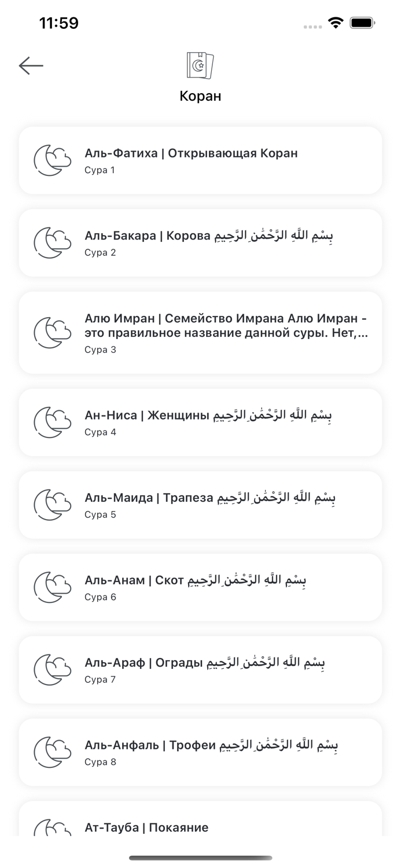Viewport: 401px width, 868px height.
Task: Tap the Quran book icon in header
Action: [200, 65]
